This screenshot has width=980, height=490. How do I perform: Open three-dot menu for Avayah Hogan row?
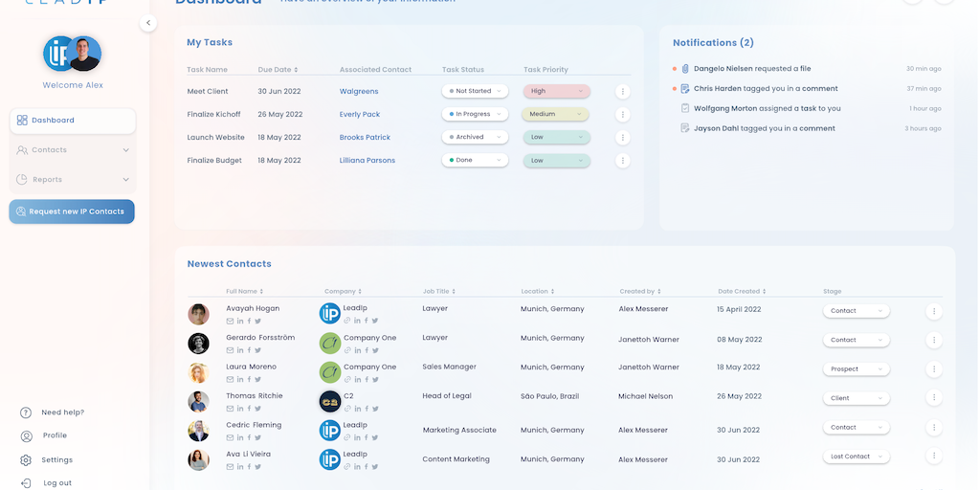pyautogui.click(x=934, y=311)
